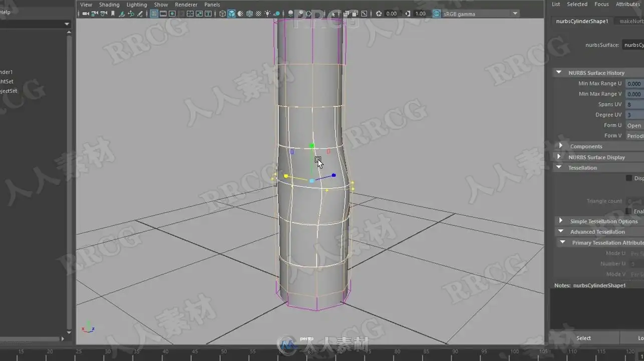Click the camera bookmarks icon
644x361 pixels.
113,14
